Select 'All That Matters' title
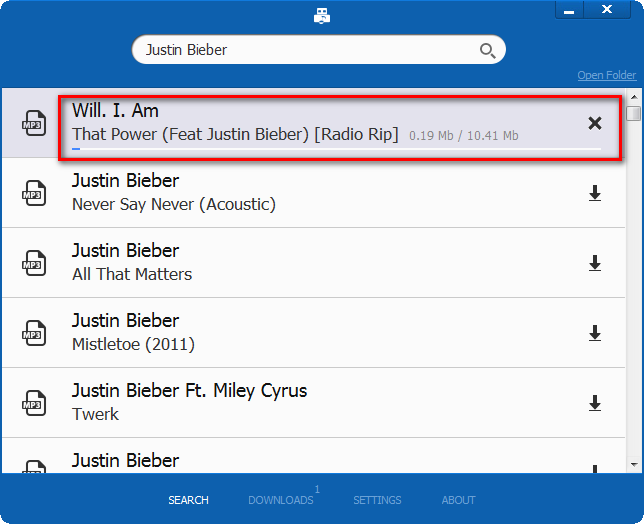This screenshot has width=644, height=524. pyautogui.click(x=132, y=274)
